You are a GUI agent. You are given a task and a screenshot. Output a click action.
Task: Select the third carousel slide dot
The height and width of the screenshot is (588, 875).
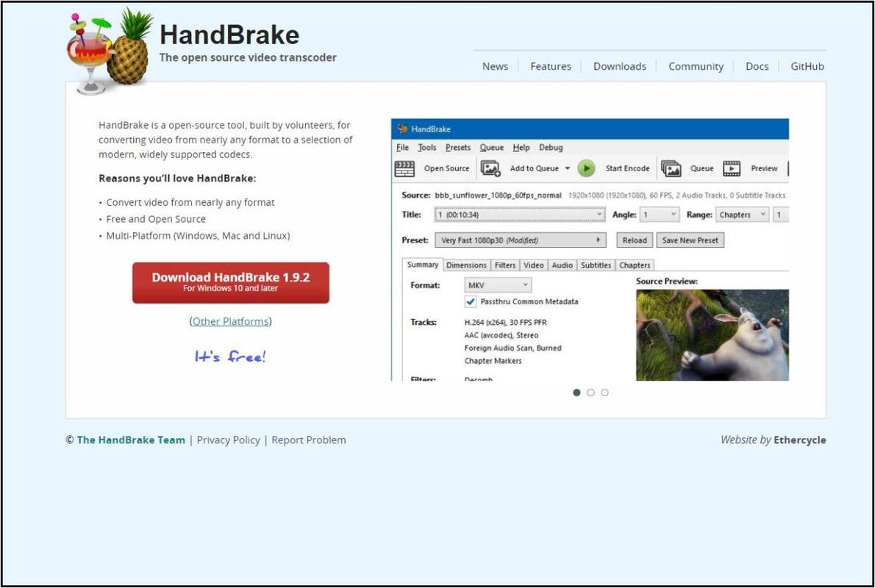click(604, 392)
